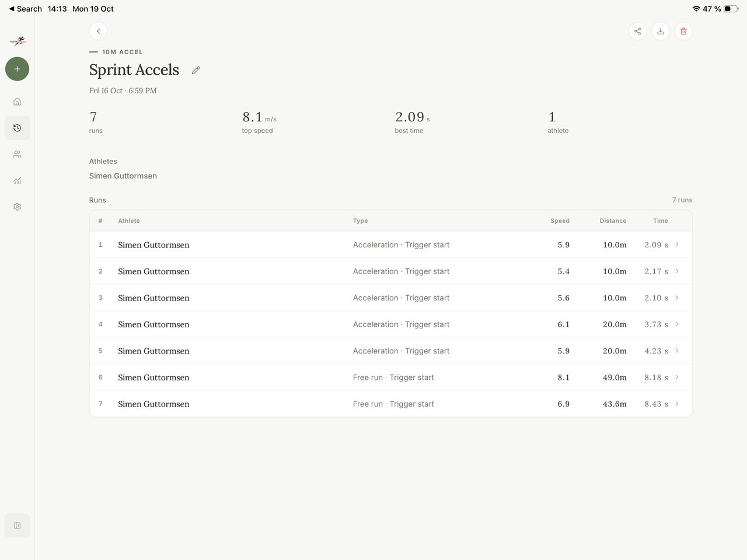Screen dimensions: 747x560
Task: Edit the Sprint Accels title with pencil
Action: click(x=196, y=70)
